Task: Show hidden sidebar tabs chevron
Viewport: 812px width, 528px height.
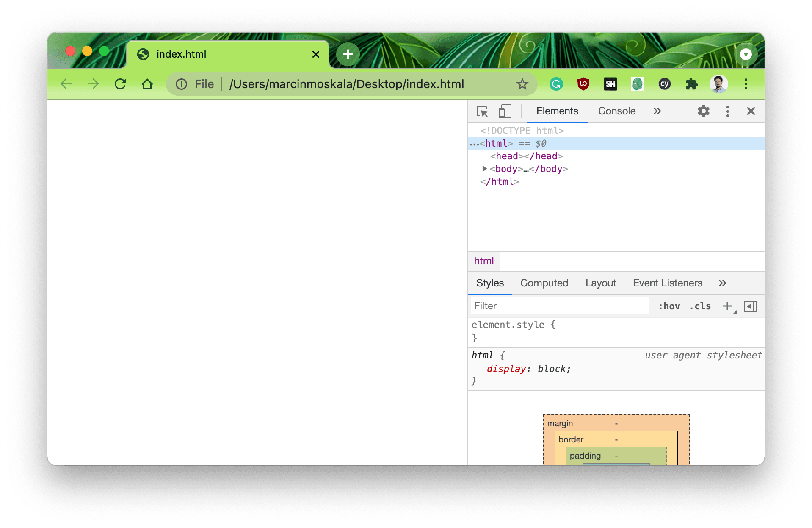Action: click(722, 283)
